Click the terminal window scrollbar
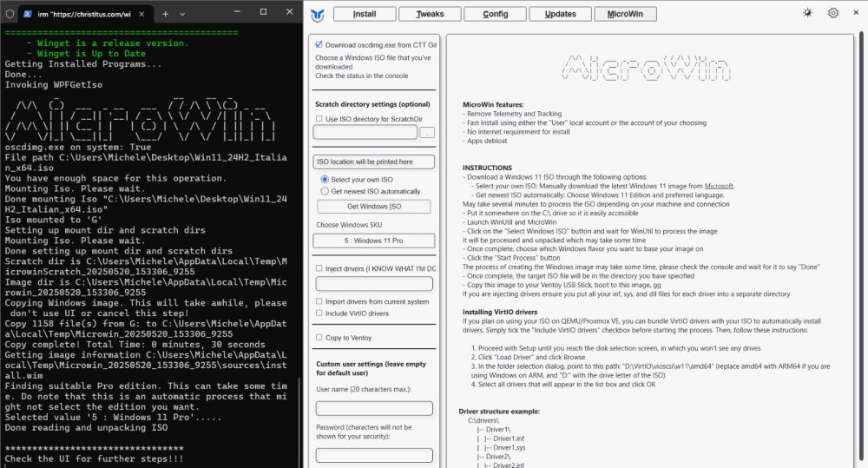 (299, 421)
